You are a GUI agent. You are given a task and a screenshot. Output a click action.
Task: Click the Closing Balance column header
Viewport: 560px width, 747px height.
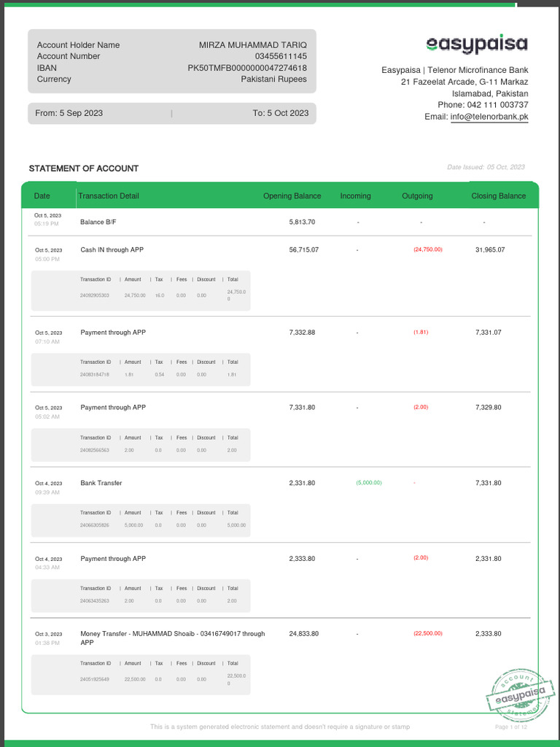click(x=499, y=196)
